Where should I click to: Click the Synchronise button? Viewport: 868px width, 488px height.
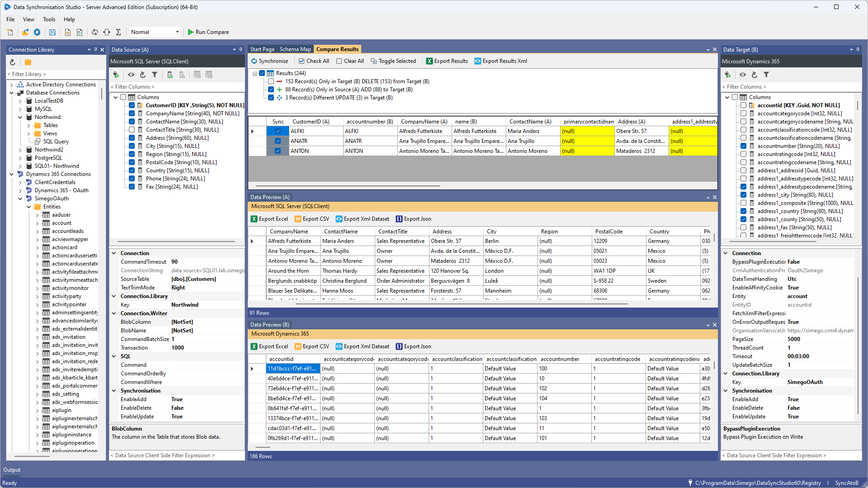(269, 61)
